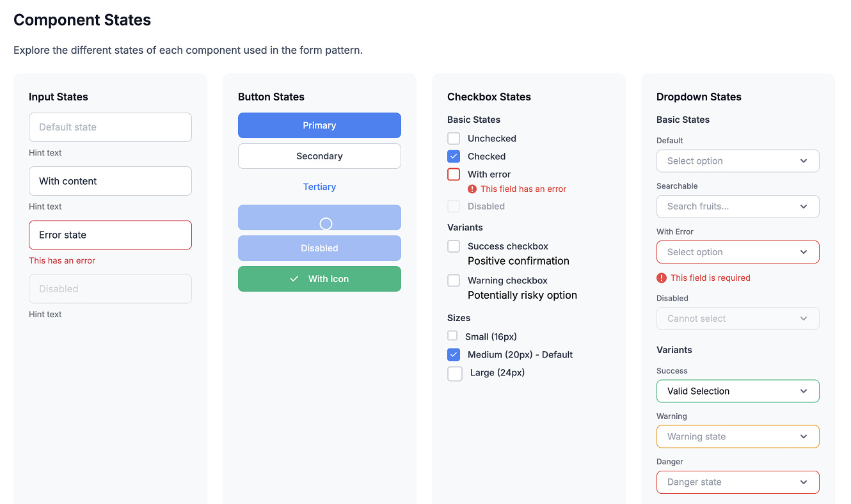Click the chevron arrow in the Valid Selection dropdown

tap(804, 391)
